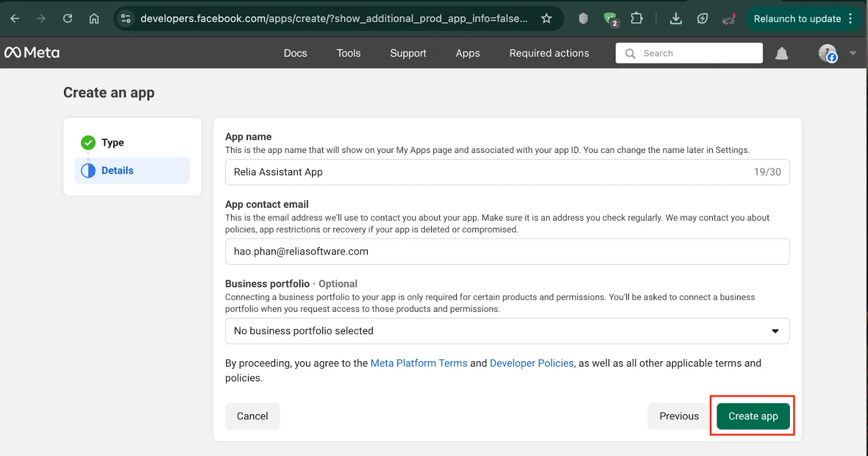Go to browser home page
This screenshot has width=868, height=456.
coord(94,18)
